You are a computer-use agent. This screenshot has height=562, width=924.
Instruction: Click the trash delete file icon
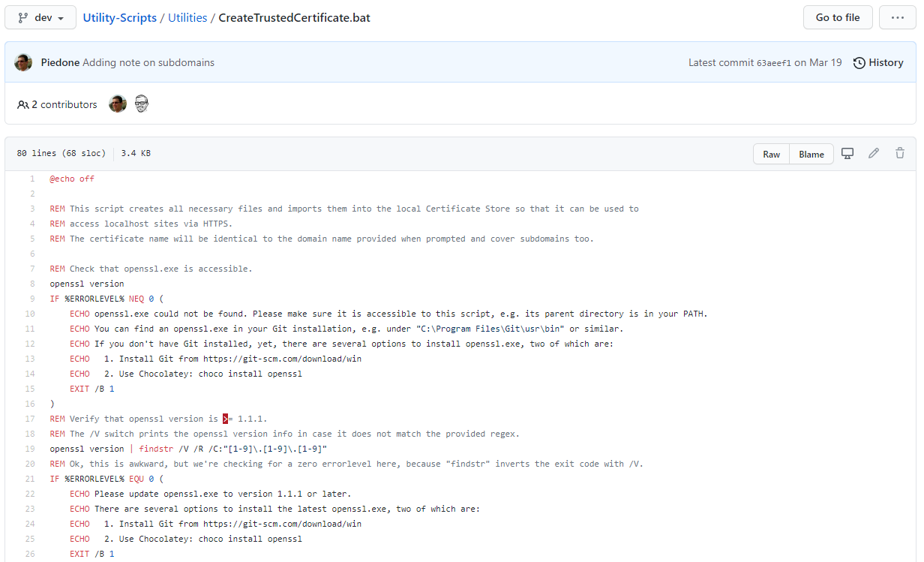coord(900,153)
